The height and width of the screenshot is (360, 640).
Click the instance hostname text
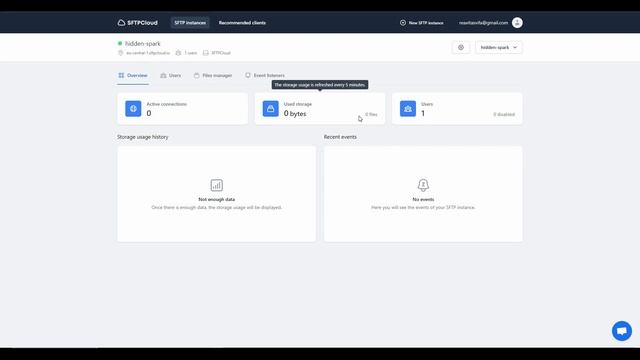148,53
